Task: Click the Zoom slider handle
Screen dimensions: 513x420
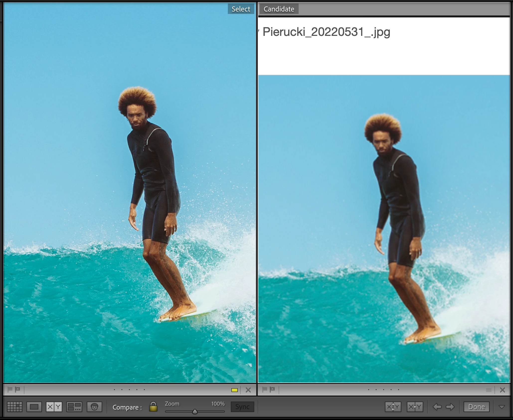Action: coord(195,412)
